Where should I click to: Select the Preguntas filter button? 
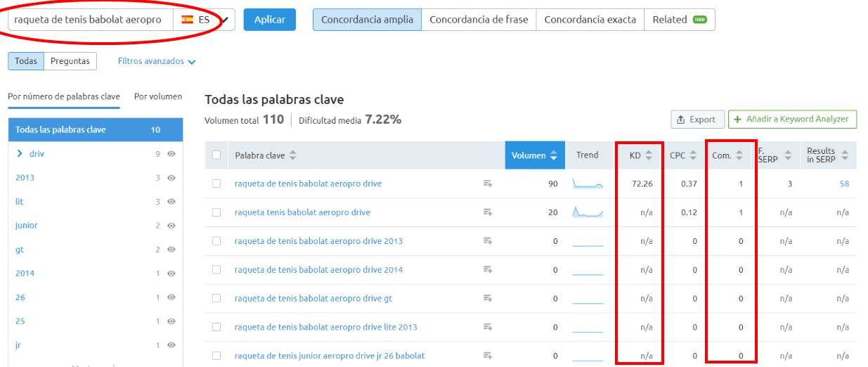(x=70, y=61)
